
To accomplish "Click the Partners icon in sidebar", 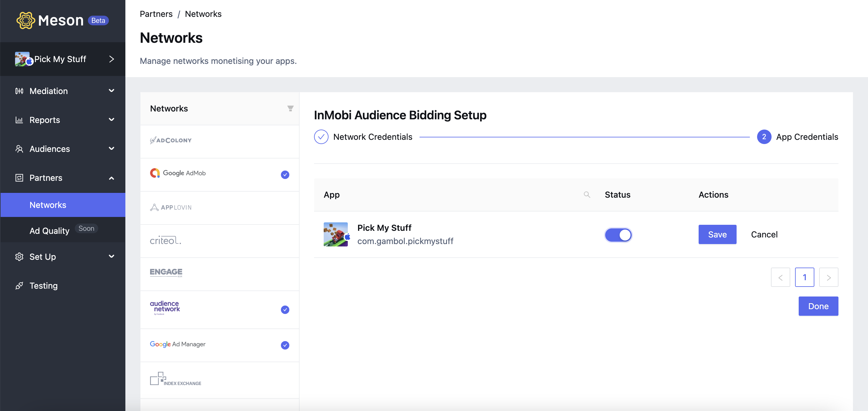I will (x=19, y=178).
